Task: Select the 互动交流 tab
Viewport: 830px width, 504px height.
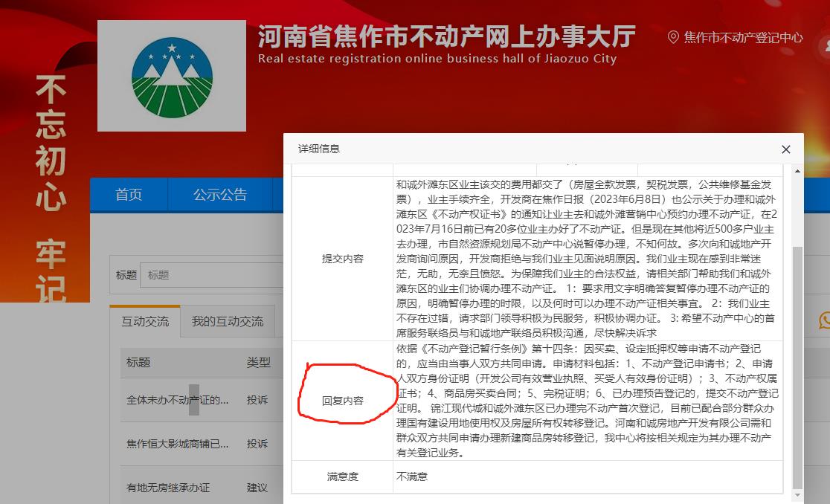Action: (x=144, y=321)
